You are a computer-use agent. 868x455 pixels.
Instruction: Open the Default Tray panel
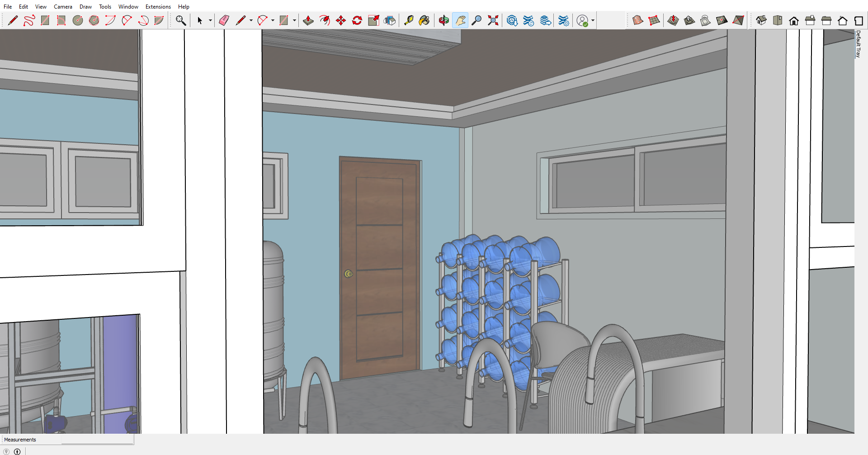tap(858, 44)
